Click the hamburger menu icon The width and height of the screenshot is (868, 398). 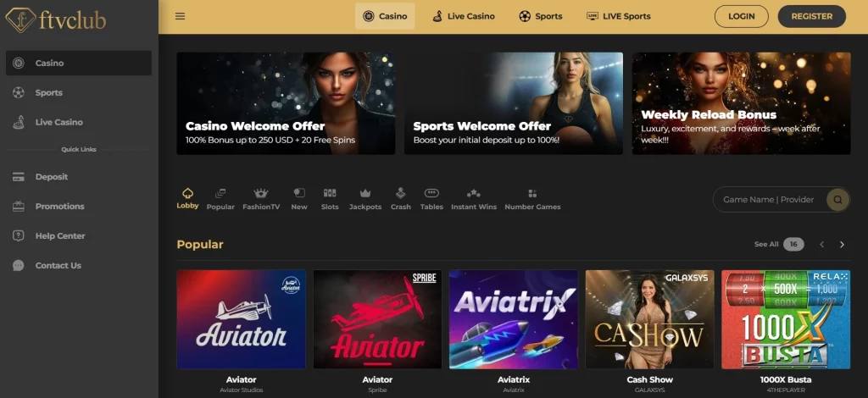180,16
